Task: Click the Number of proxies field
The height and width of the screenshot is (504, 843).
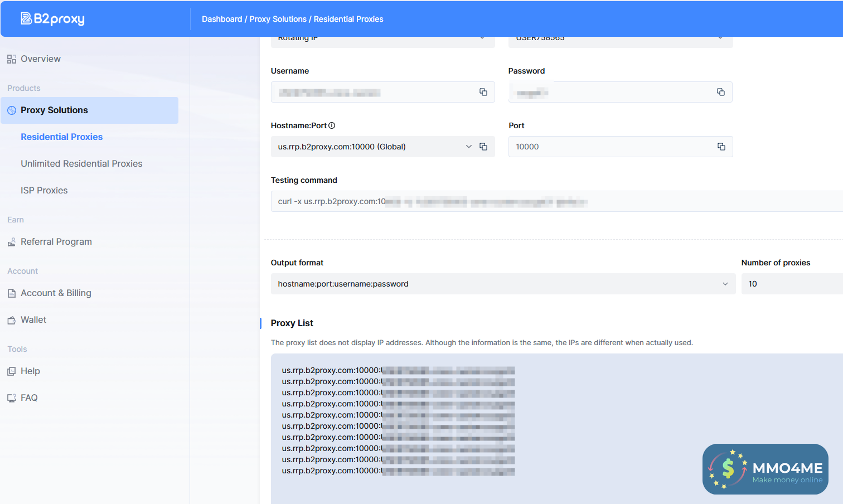Action: coord(792,284)
